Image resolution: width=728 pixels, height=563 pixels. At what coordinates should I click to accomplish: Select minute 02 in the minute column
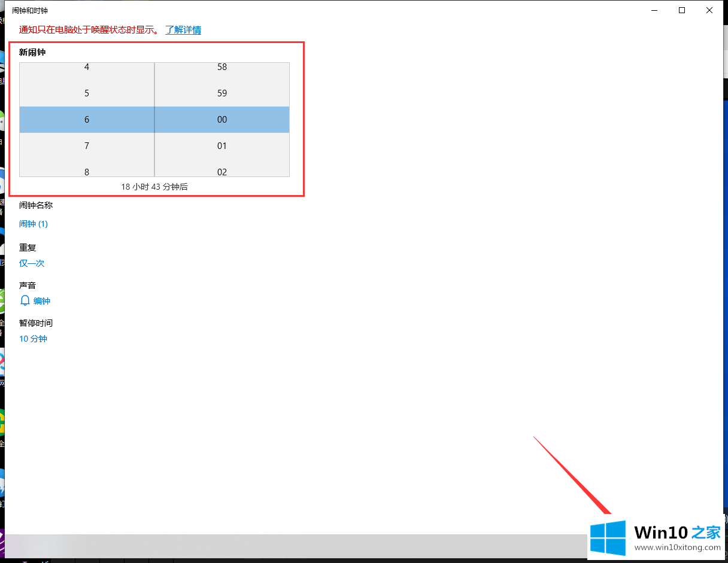tap(222, 171)
